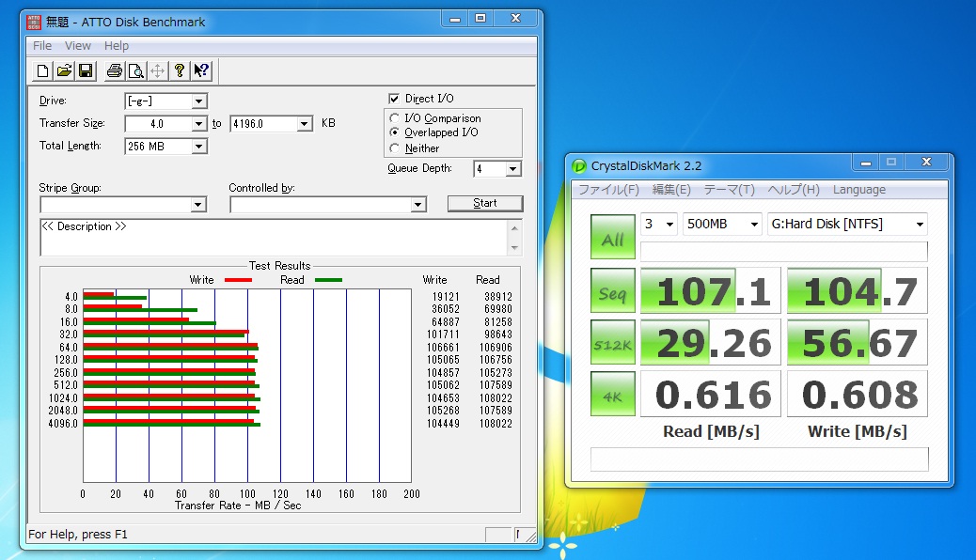Open CrystalDiskMark テーマ(T) menu
976x560 pixels.
click(729, 190)
